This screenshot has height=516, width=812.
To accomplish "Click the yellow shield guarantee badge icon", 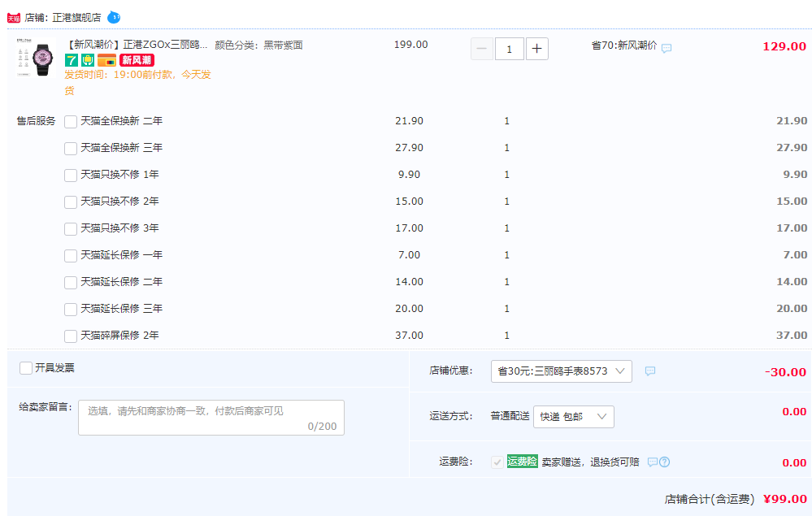I will click(88, 60).
